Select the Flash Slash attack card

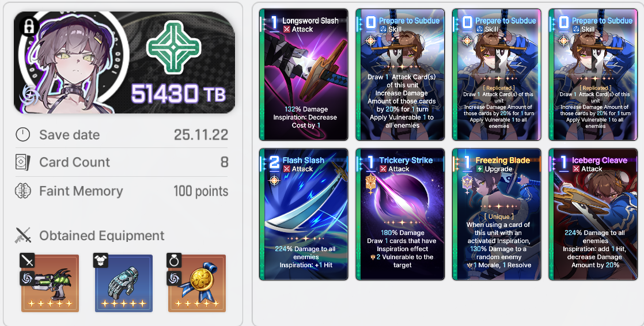[304, 214]
